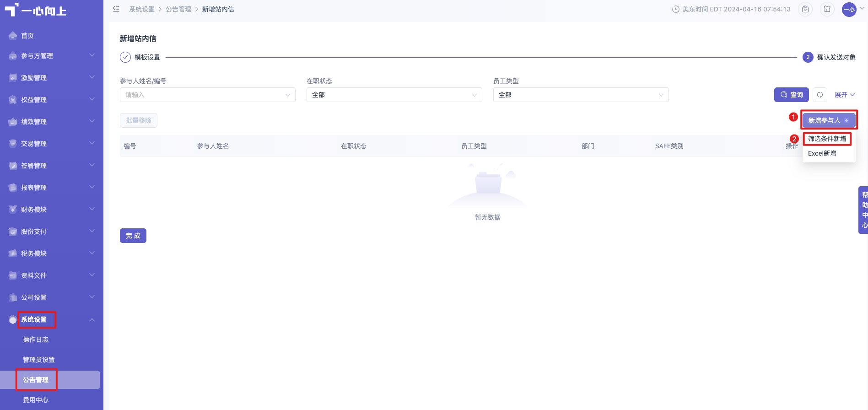The height and width of the screenshot is (410, 868).
Task: Click the 税务模块 sidebar icon
Action: 13,254
